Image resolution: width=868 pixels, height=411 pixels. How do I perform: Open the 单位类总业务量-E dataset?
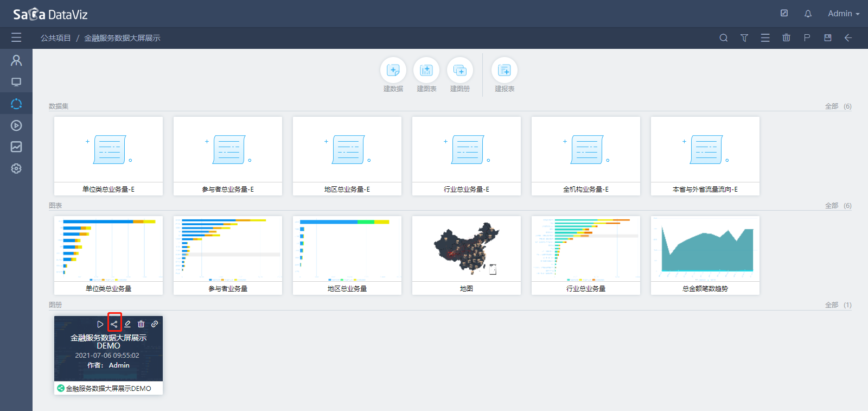pyautogui.click(x=108, y=156)
